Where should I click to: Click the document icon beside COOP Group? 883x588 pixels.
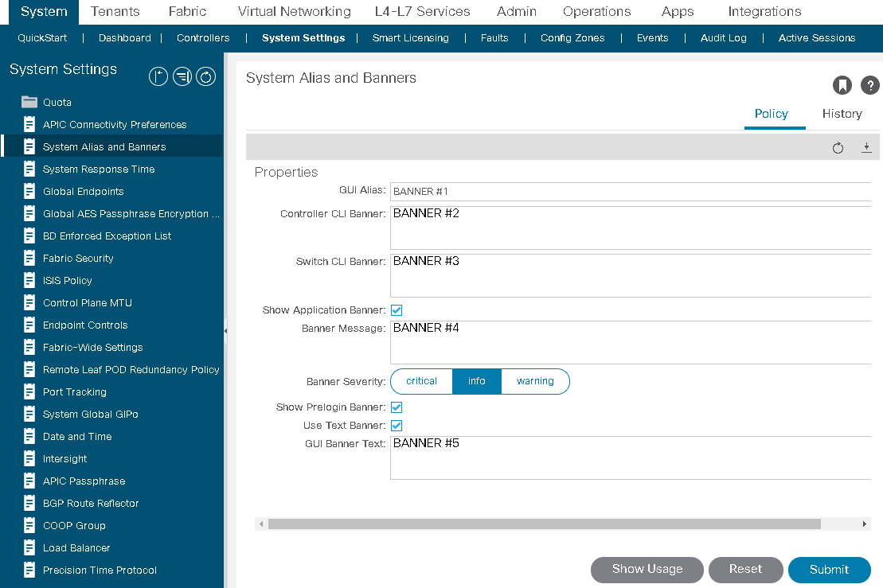29,526
